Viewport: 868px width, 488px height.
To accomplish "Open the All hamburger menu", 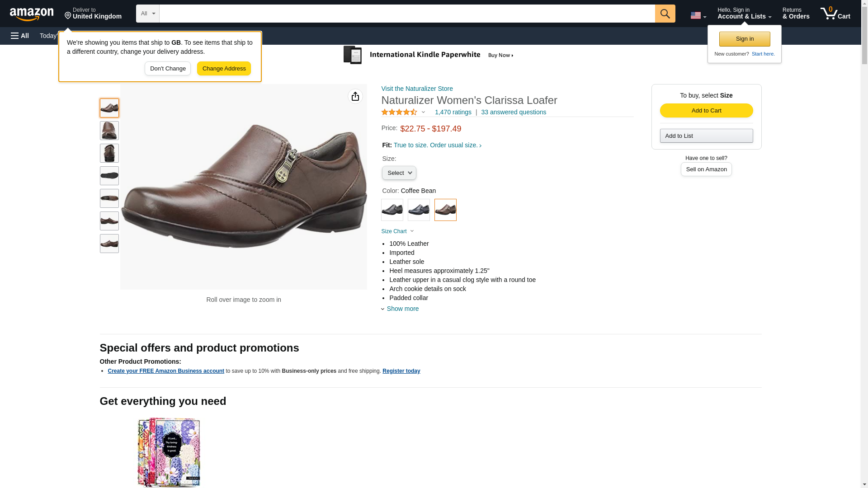I will coord(20,36).
